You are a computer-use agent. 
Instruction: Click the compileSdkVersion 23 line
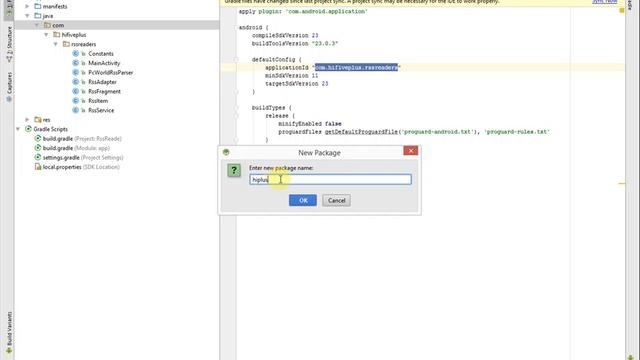(x=285, y=36)
